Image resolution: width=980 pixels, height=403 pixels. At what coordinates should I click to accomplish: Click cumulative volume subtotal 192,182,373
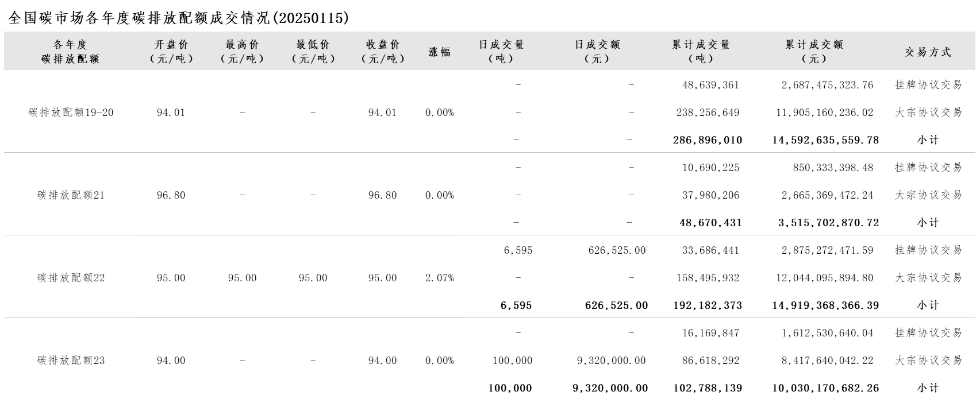[x=708, y=305]
